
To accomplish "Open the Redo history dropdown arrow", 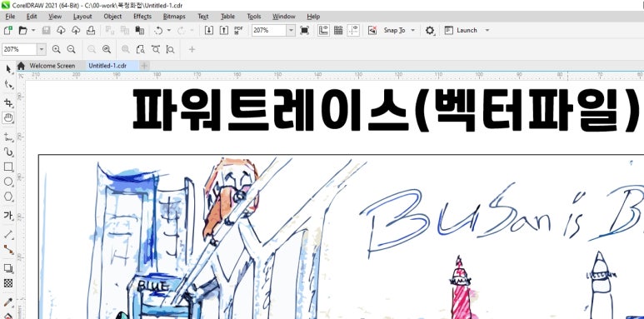I will pyautogui.click(x=192, y=30).
